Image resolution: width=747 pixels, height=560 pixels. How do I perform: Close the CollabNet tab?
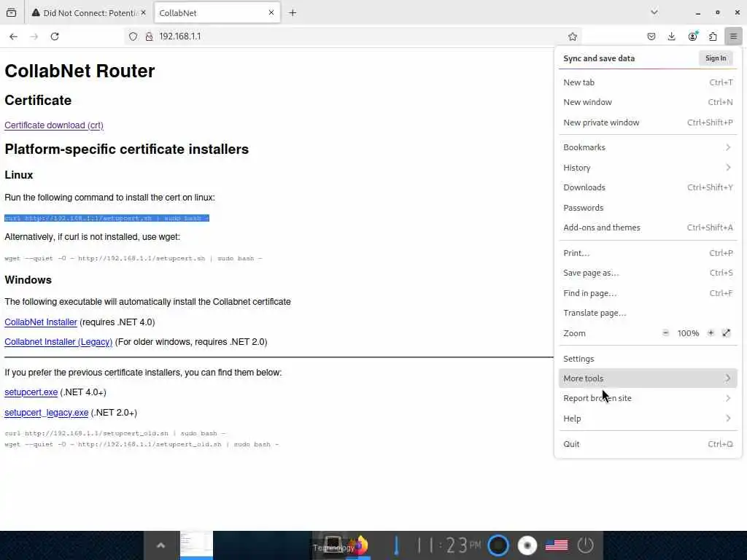pyautogui.click(x=271, y=12)
